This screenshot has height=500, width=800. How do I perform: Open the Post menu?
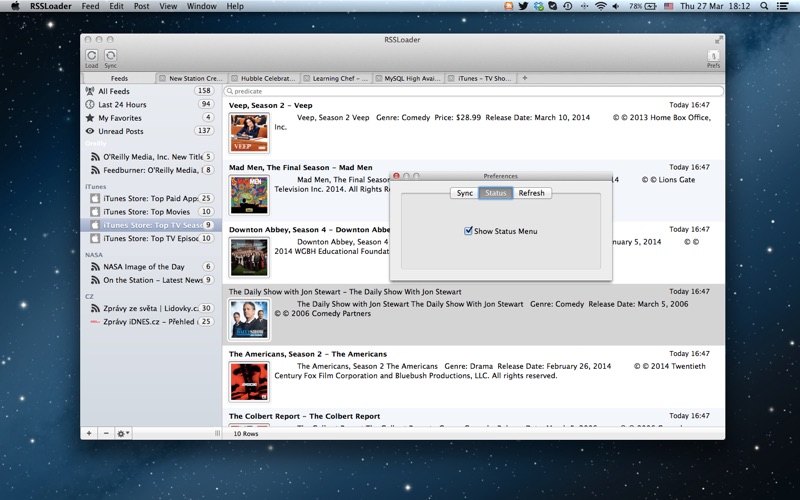point(141,6)
